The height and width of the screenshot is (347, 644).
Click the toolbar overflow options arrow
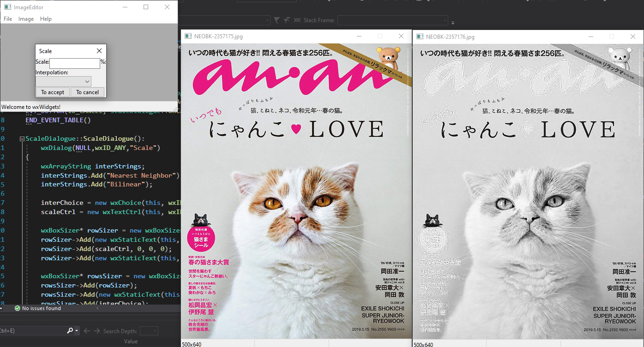[x=453, y=23]
